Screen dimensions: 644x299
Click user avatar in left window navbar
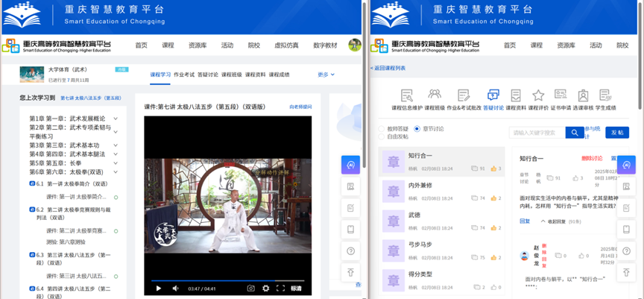coord(355,45)
